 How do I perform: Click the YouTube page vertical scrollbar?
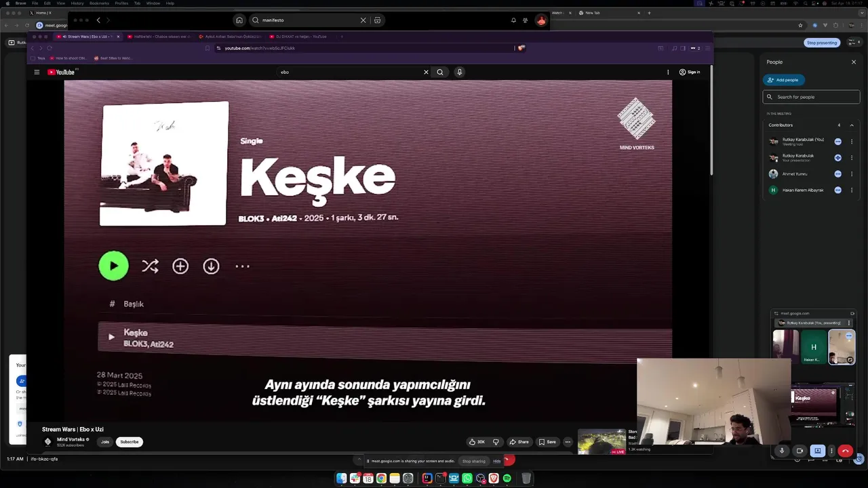711,121
